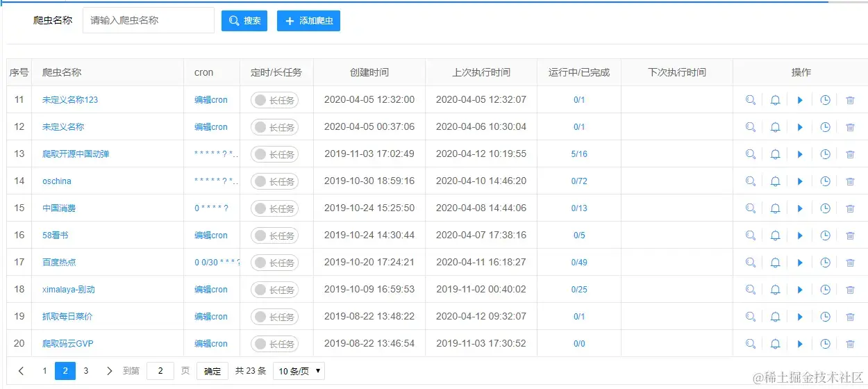This screenshot has height=389, width=868.
Task: Toggle 长任务 switch for 爬取开源中国动弹
Action: [x=274, y=154]
